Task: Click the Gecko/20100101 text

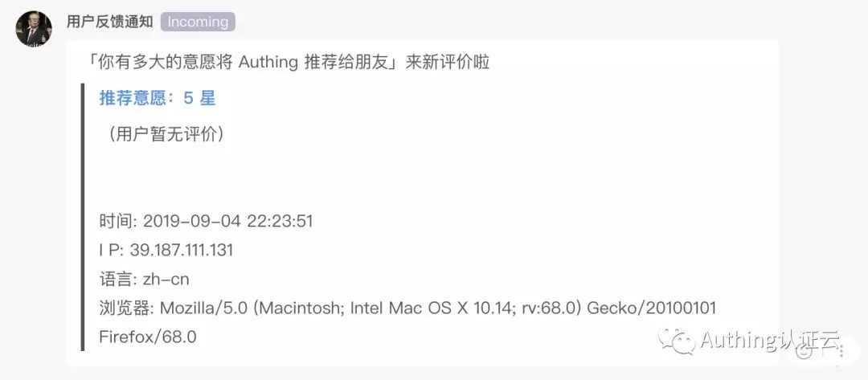Action: pyautogui.click(x=652, y=308)
